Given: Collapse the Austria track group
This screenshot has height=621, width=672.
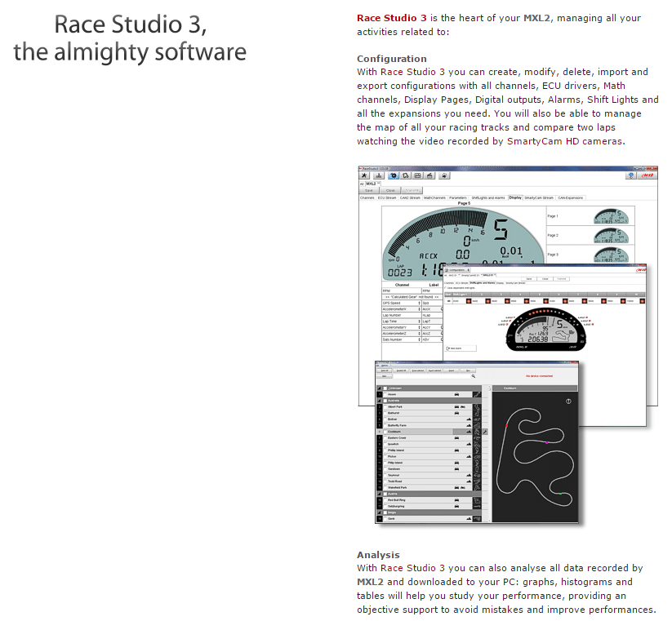Looking at the screenshot, I should 379,494.
